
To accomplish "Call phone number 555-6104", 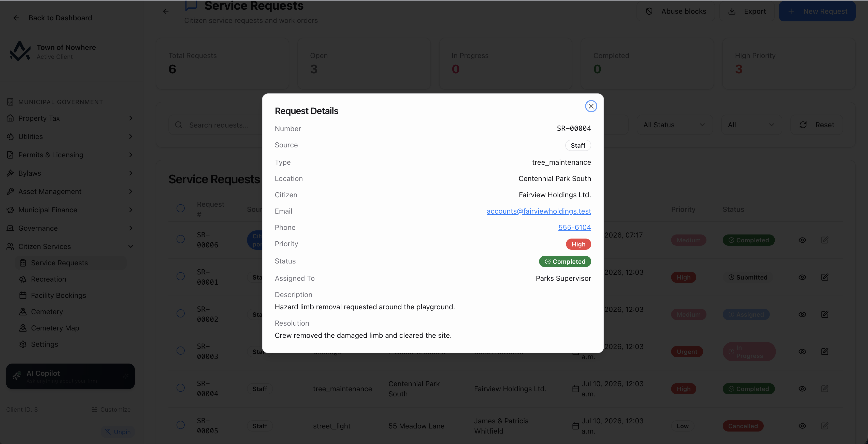I will pos(574,228).
